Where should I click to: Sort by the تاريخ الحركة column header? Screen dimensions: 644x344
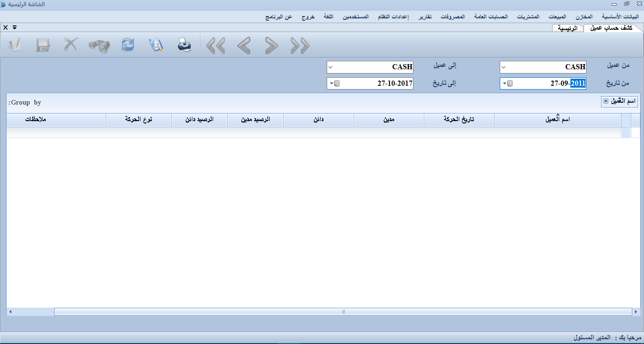click(459, 120)
